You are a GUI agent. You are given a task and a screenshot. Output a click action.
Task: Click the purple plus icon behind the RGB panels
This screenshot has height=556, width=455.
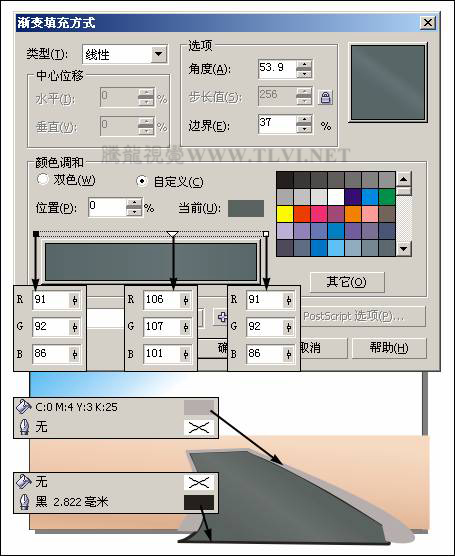(x=222, y=317)
